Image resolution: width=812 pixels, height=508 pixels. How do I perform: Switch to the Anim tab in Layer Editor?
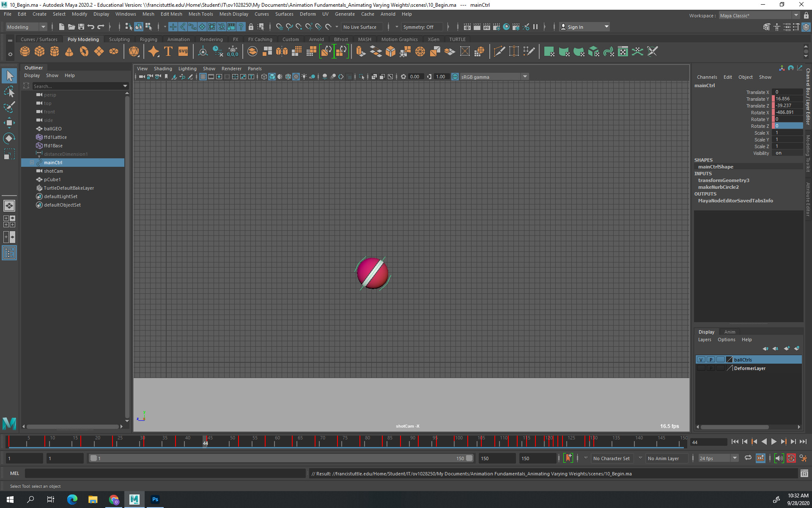click(730, 332)
